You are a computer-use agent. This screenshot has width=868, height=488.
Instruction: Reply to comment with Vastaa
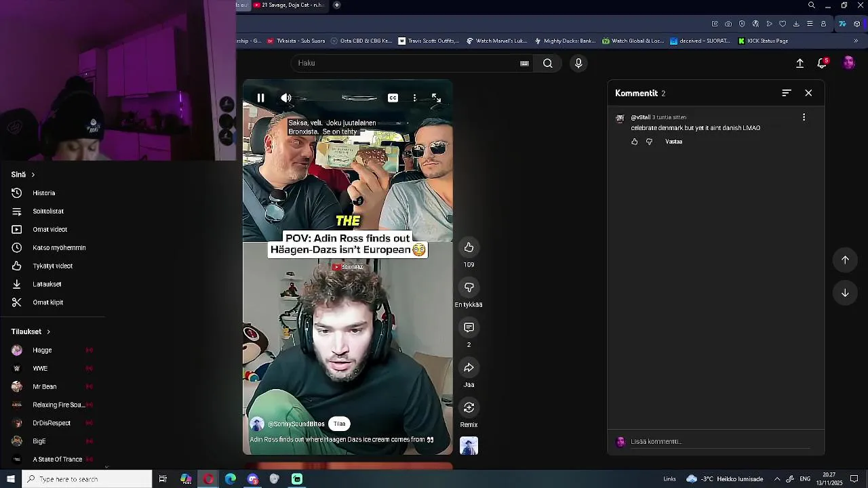tap(673, 142)
